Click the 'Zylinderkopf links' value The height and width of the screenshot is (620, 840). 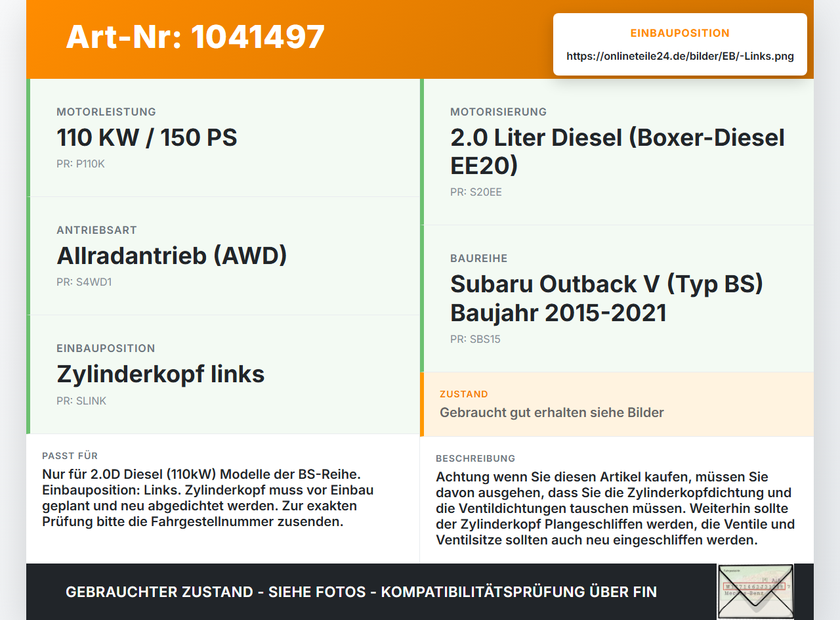point(161,374)
